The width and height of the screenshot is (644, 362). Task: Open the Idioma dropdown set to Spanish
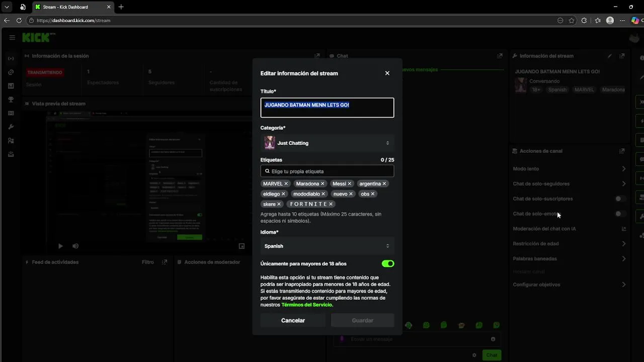(327, 246)
